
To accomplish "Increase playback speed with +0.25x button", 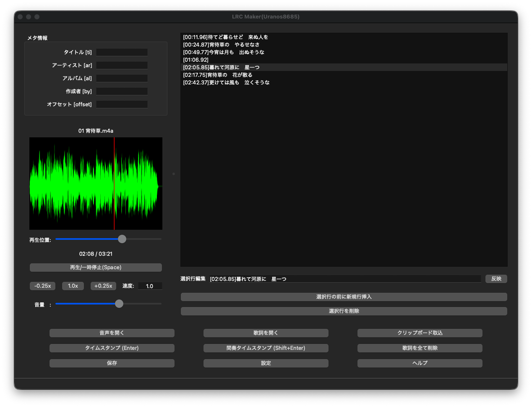I will (103, 286).
